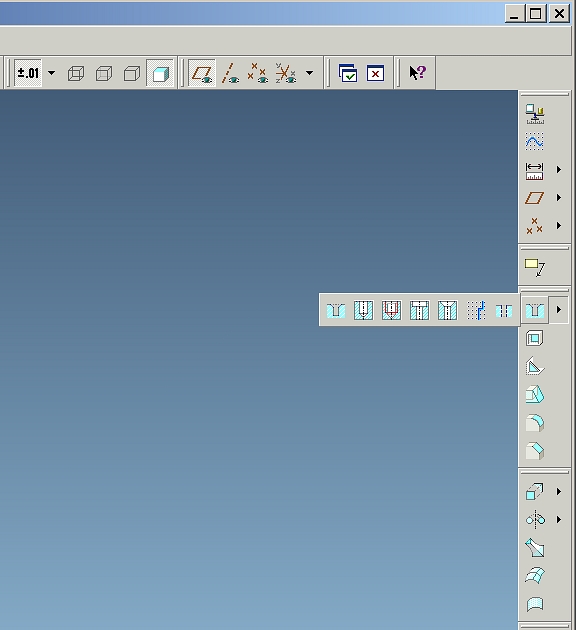Toggle datum axes visibility

230,74
